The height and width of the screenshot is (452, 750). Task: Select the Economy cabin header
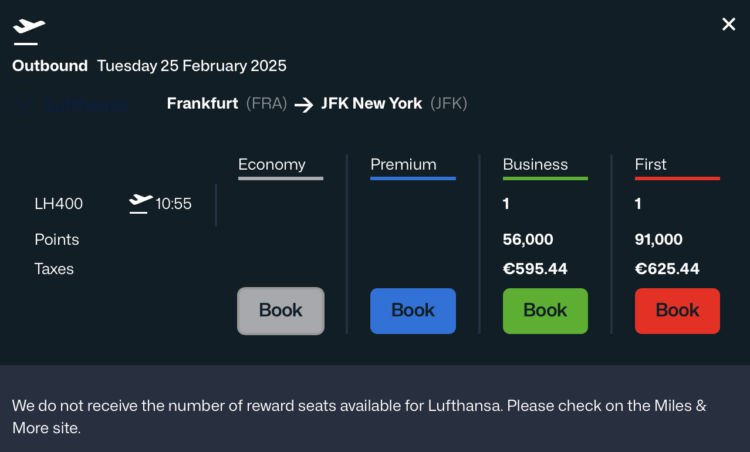[x=272, y=165]
